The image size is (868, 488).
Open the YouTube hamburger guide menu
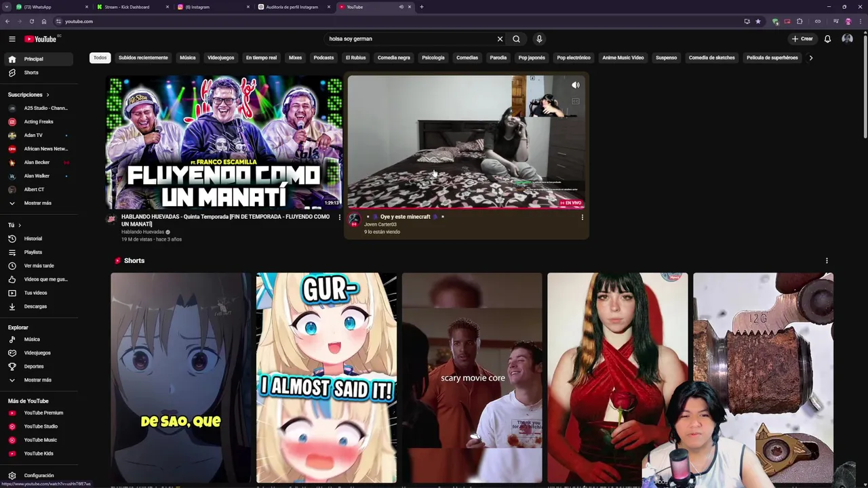point(12,39)
